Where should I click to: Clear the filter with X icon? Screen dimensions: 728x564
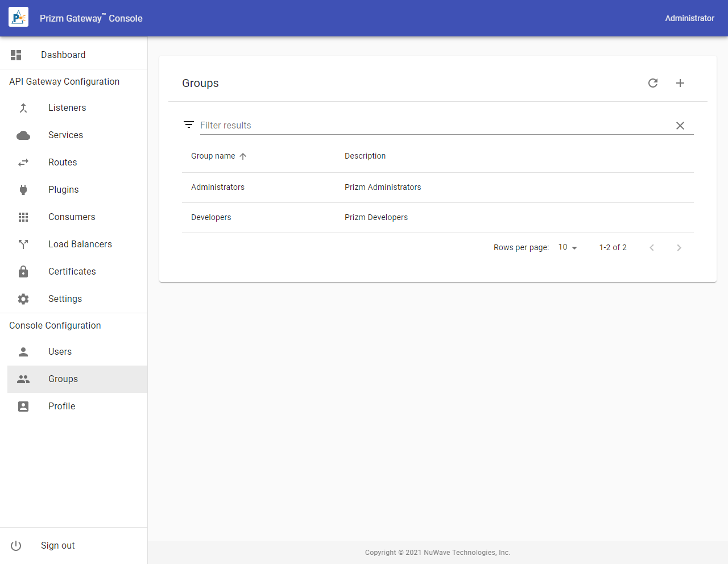pos(680,126)
